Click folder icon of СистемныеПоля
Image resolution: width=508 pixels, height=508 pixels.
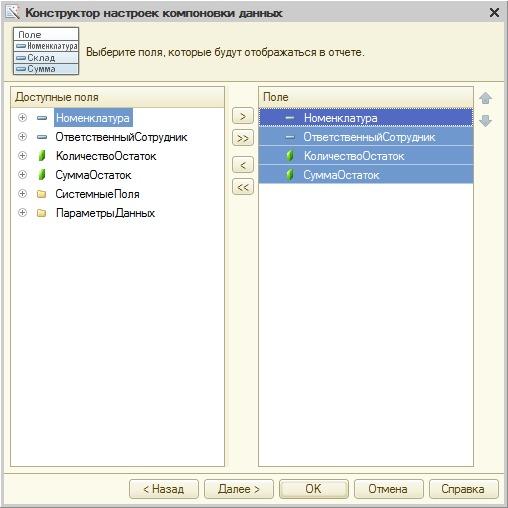[x=42, y=194]
